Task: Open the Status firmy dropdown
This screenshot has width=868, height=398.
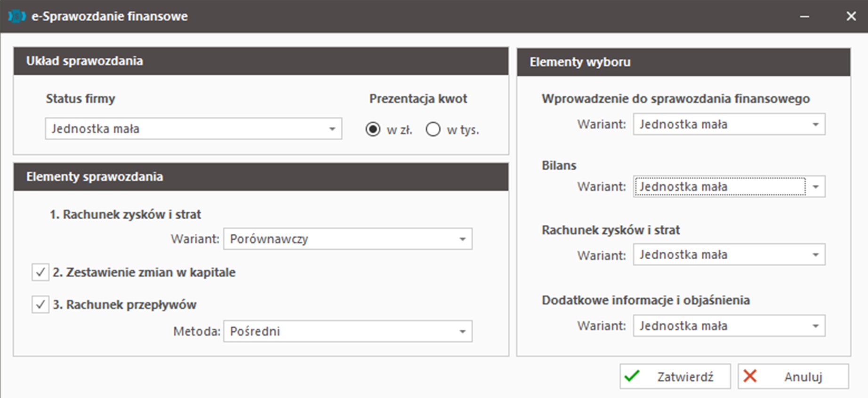Action: tap(332, 129)
